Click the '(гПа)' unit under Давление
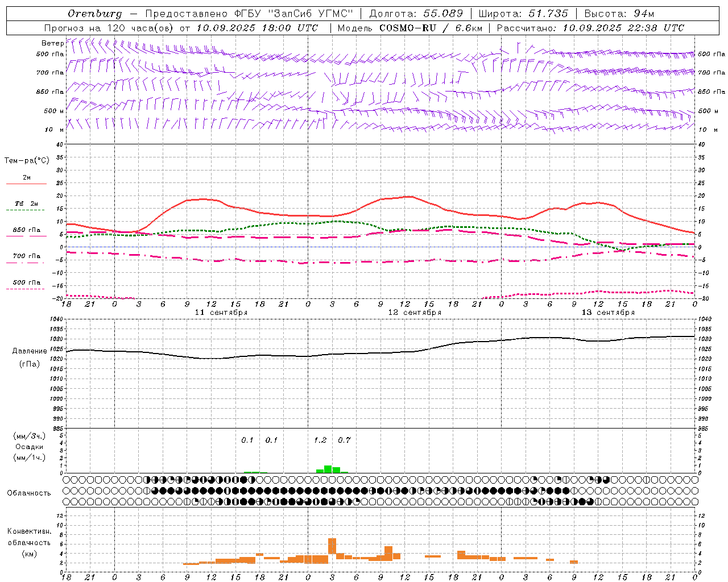The height and width of the screenshot is (582, 728). (30, 364)
